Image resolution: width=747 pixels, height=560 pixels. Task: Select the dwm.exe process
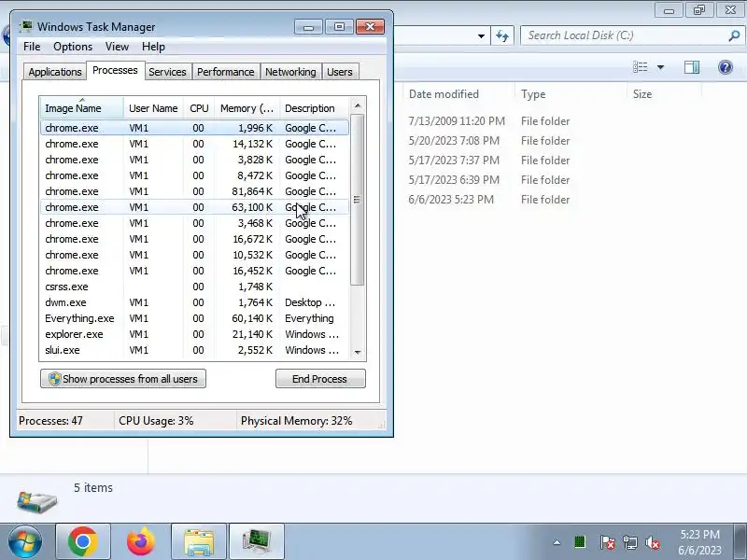(x=194, y=301)
